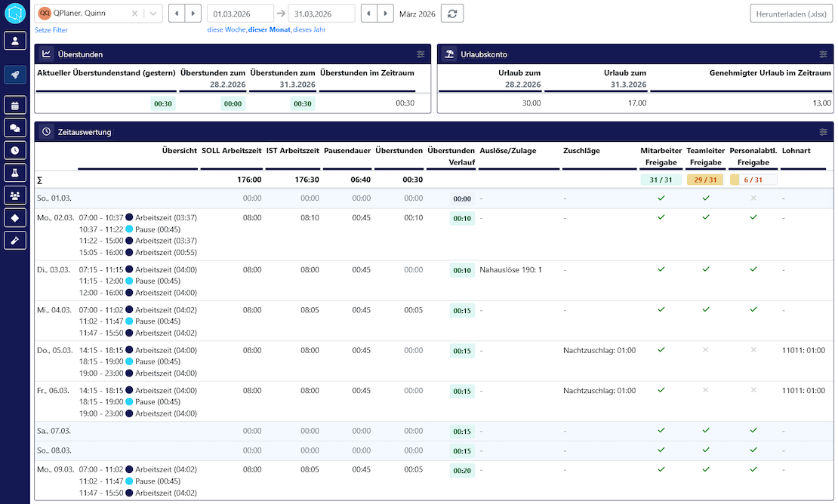The height and width of the screenshot is (504, 838).
Task: Open Überstunden panel settings sliders icon
Action: [421, 54]
